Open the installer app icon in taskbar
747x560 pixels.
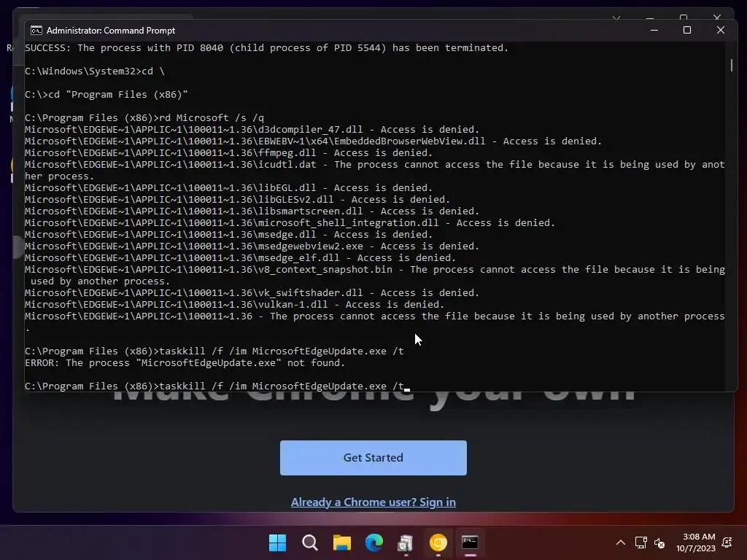coord(406,542)
